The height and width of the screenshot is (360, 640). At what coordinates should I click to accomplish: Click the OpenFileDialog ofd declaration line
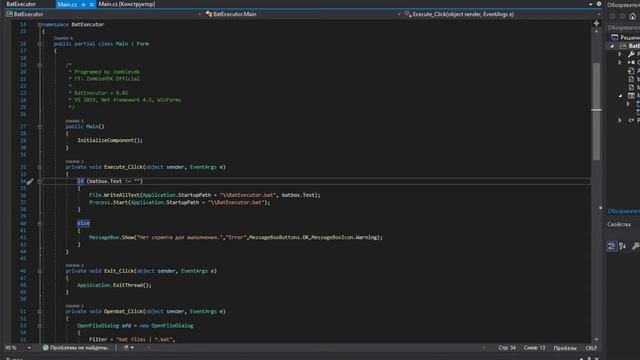point(135,326)
